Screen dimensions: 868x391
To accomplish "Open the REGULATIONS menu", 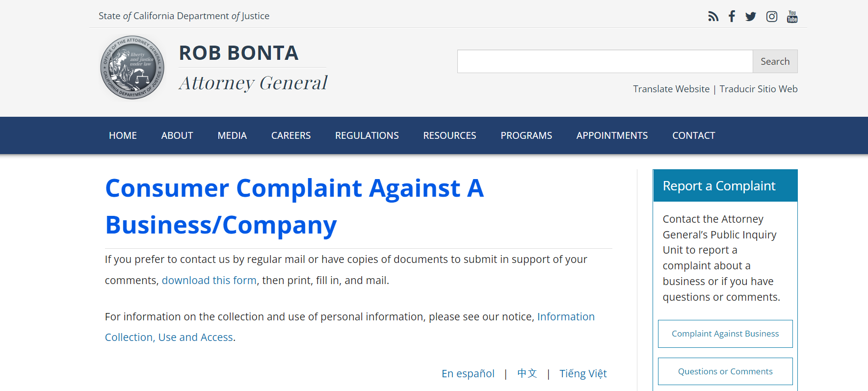I will pyautogui.click(x=367, y=135).
